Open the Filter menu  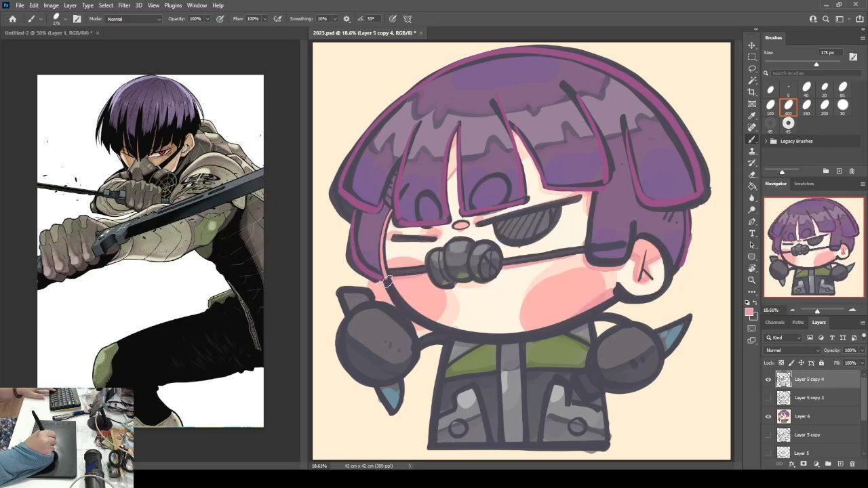tap(124, 5)
